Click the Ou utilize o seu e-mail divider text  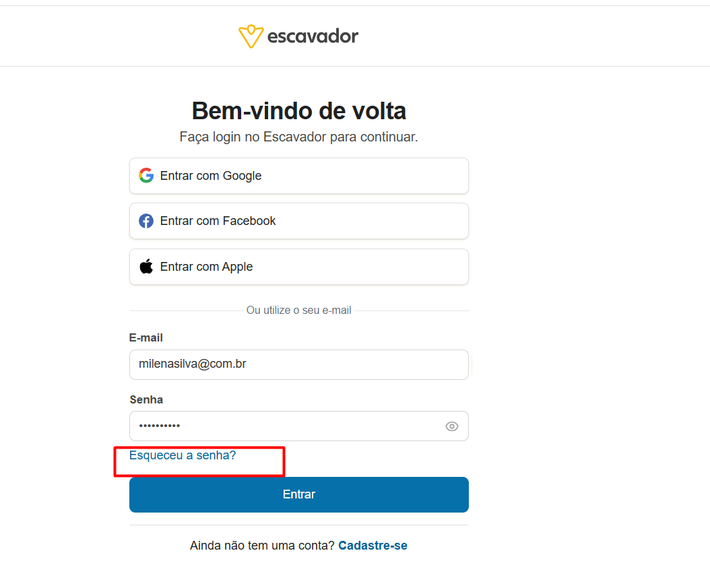coord(299,310)
